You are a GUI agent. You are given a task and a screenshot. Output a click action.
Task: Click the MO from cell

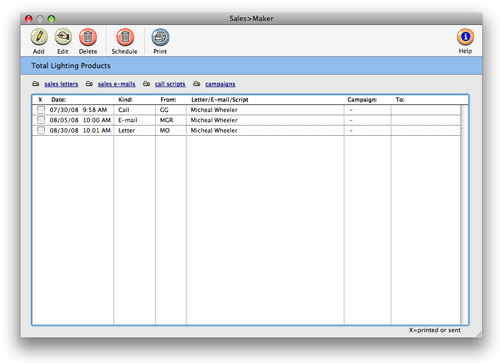[x=165, y=130]
